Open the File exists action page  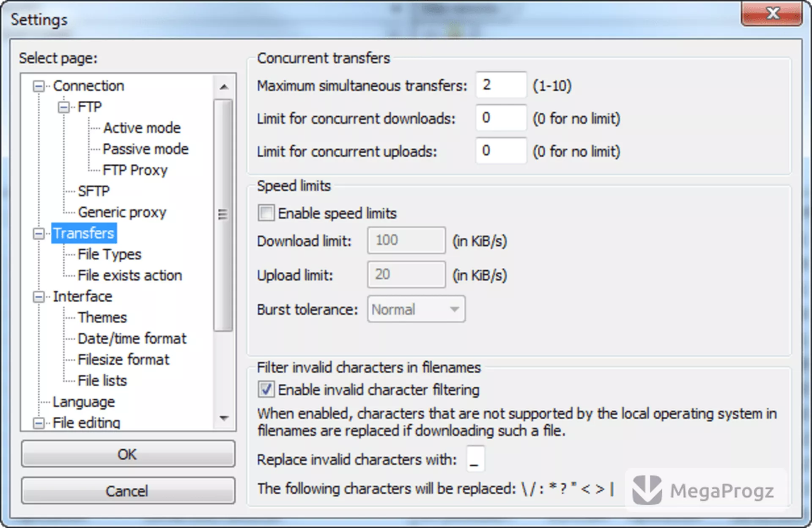[130, 275]
